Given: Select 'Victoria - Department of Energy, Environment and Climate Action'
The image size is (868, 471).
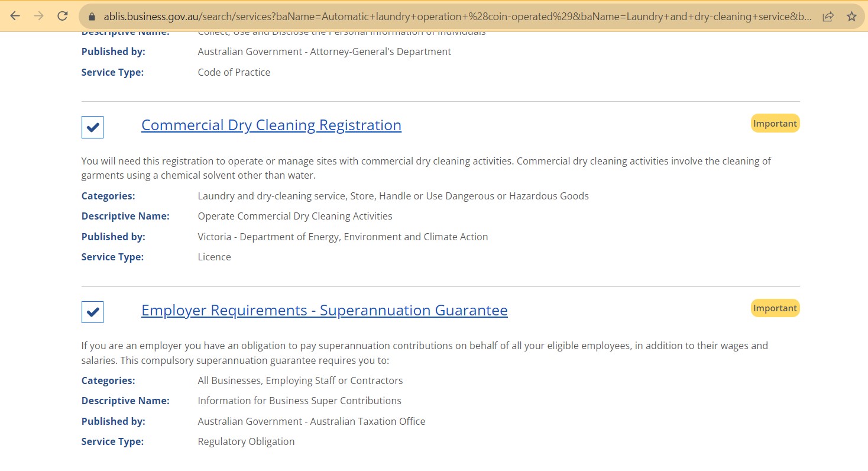Looking at the screenshot, I should [x=343, y=237].
